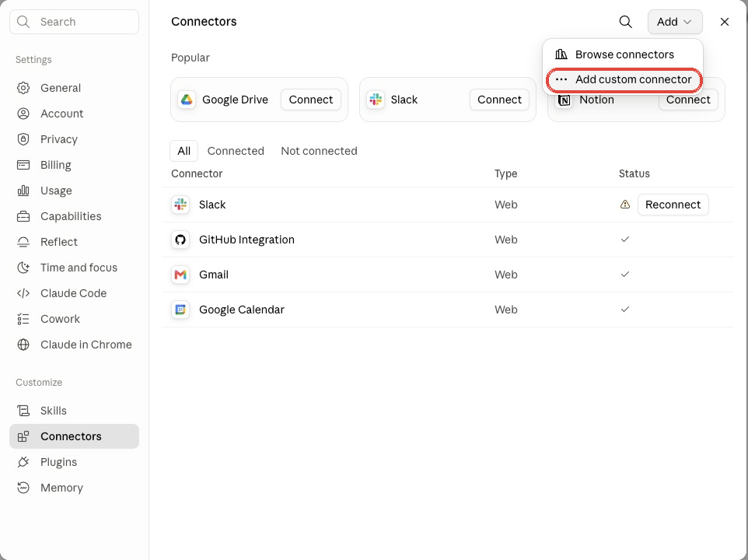The width and height of the screenshot is (748, 560).
Task: Click the Type column header
Action: pos(505,173)
